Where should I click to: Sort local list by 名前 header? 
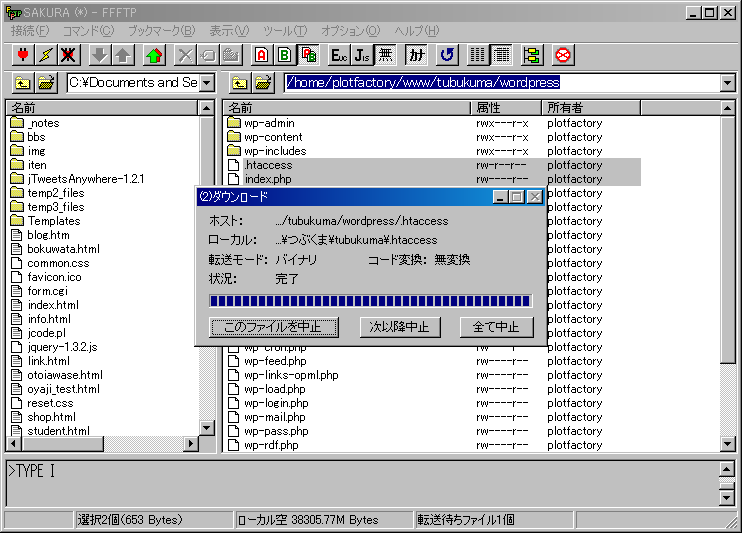point(103,108)
